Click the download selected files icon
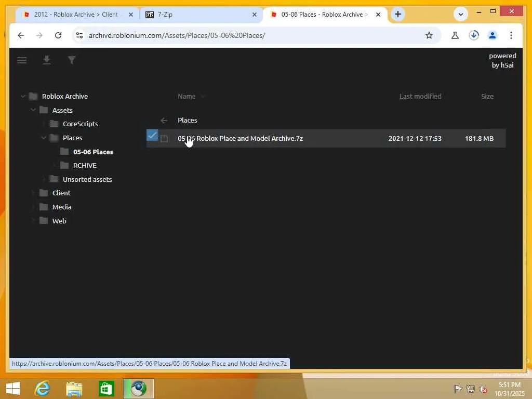532x399 pixels. tap(47, 60)
